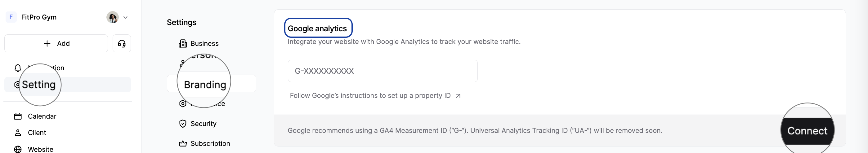
Task: Click the Client person icon
Action: coord(18,133)
